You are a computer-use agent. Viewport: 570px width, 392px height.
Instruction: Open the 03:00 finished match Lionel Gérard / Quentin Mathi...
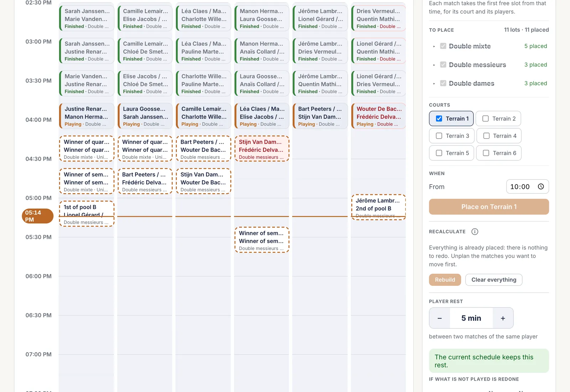point(378,51)
